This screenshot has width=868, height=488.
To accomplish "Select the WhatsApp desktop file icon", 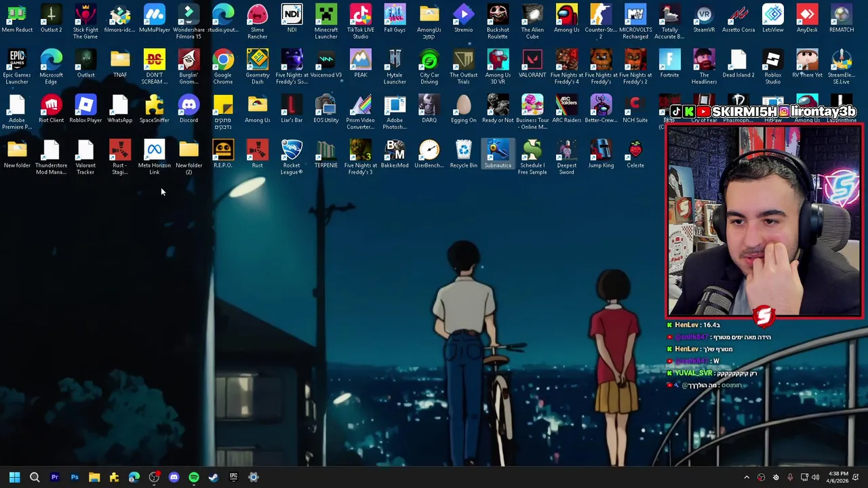I will (x=120, y=109).
